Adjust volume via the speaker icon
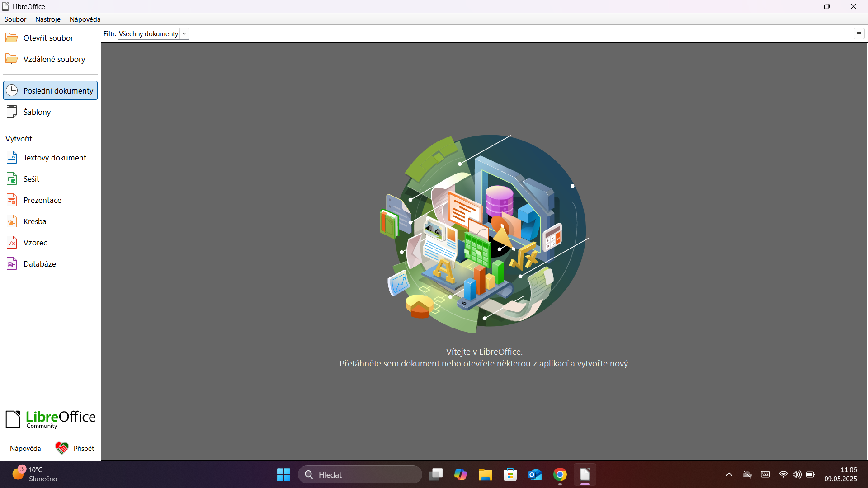Screen dimensions: 868x488 coord(797,474)
